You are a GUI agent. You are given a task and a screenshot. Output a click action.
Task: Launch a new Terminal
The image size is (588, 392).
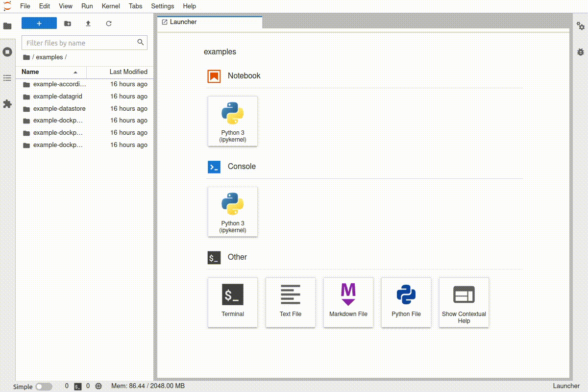[x=233, y=302]
